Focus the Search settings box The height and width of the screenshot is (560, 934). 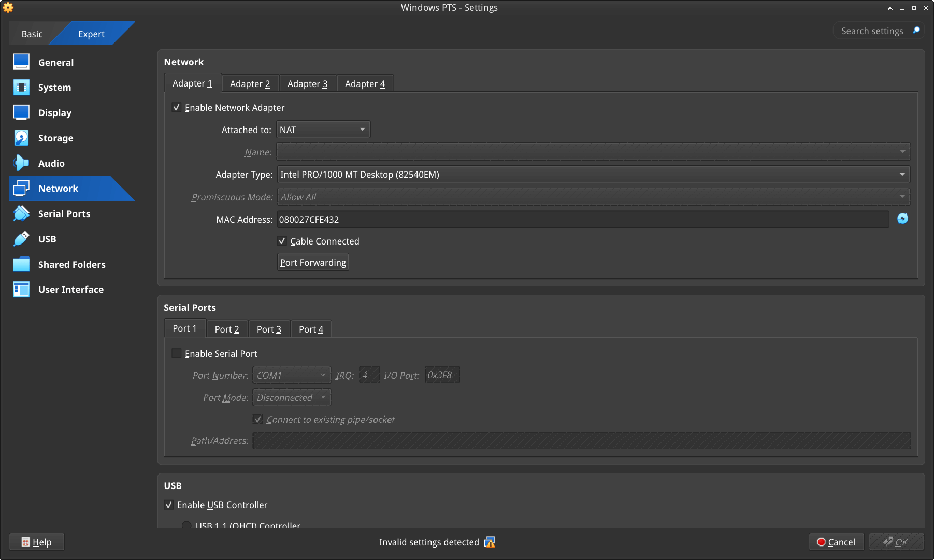click(x=872, y=31)
